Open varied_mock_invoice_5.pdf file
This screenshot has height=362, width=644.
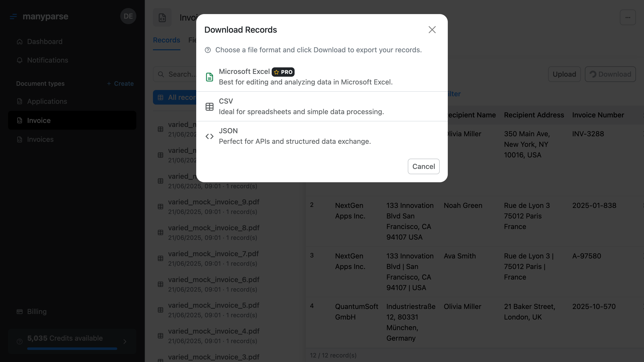click(x=214, y=310)
